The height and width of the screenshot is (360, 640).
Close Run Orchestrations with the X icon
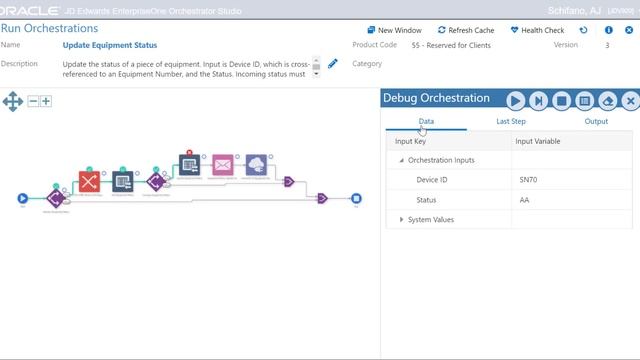629,30
